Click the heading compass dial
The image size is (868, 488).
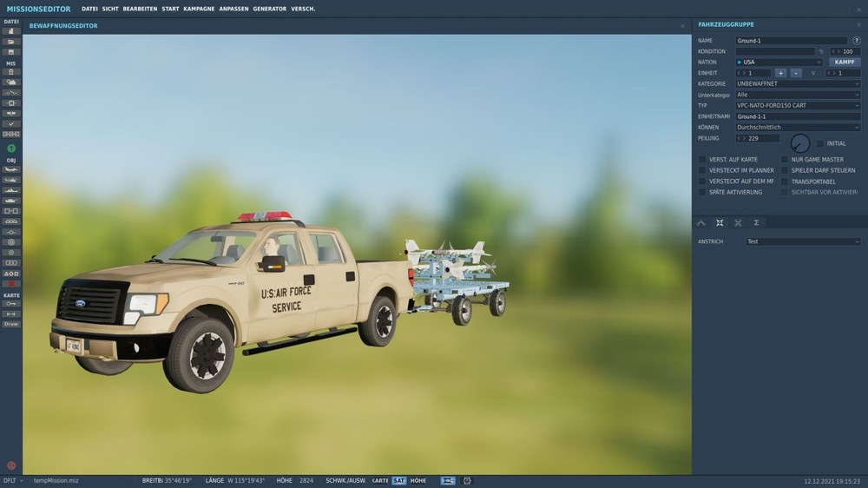tap(800, 143)
